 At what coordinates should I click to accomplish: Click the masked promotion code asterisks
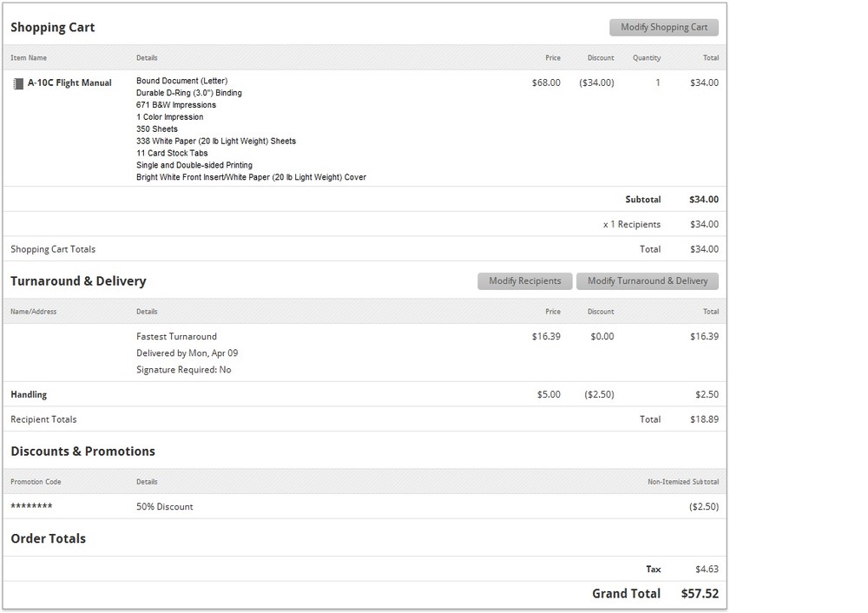tap(31, 507)
